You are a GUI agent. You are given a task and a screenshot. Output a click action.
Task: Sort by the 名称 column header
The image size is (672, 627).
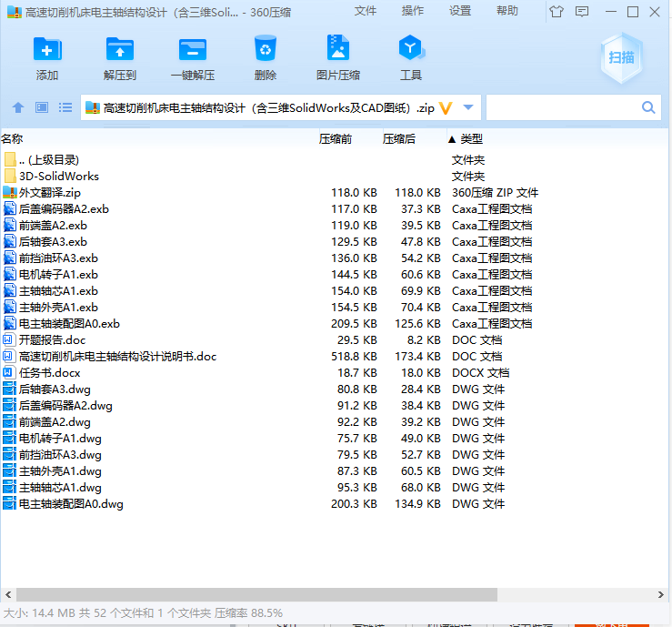12,139
